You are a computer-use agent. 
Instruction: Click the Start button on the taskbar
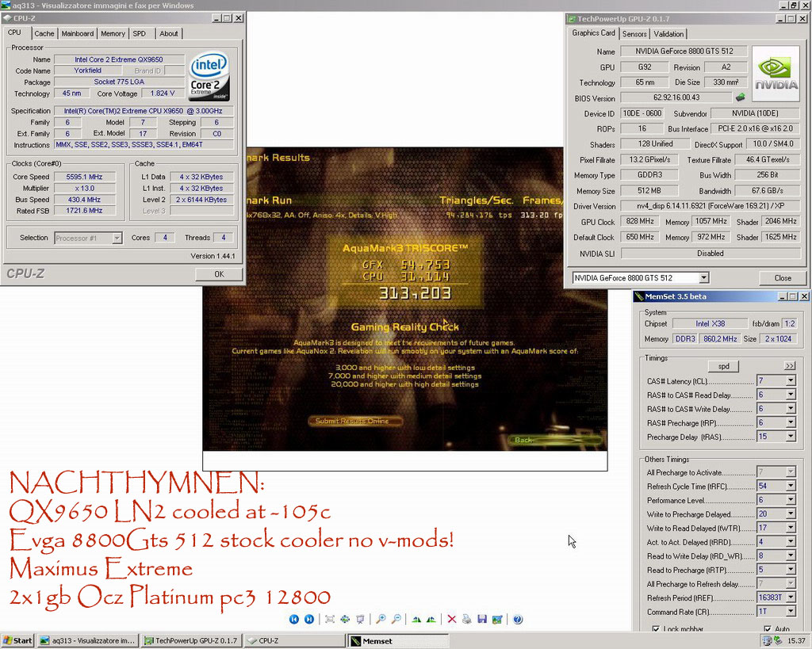coord(17,641)
